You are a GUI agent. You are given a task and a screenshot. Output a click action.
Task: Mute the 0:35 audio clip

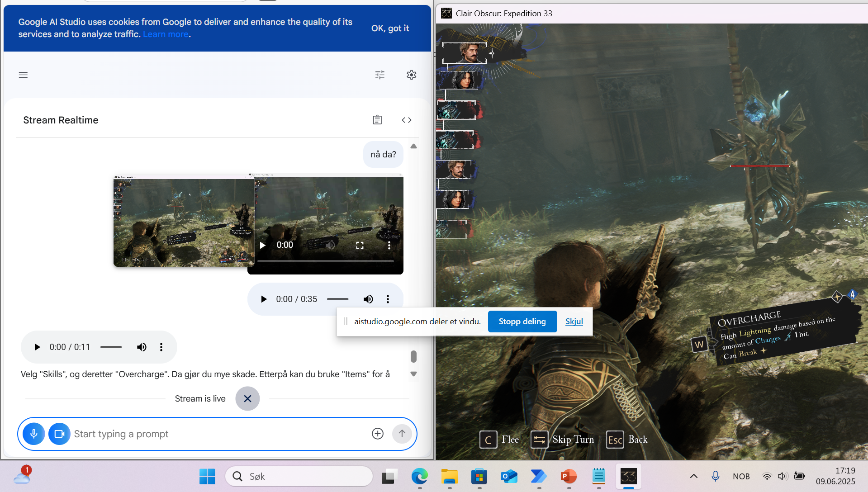click(368, 299)
